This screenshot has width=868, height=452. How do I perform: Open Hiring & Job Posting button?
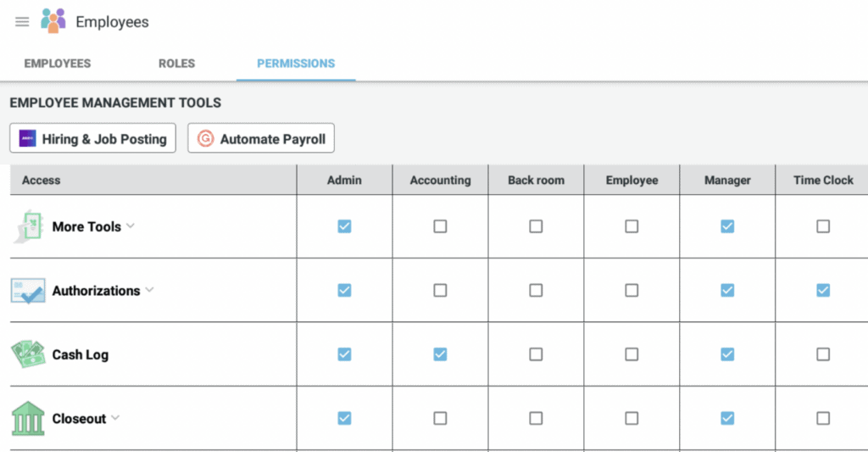tap(93, 139)
